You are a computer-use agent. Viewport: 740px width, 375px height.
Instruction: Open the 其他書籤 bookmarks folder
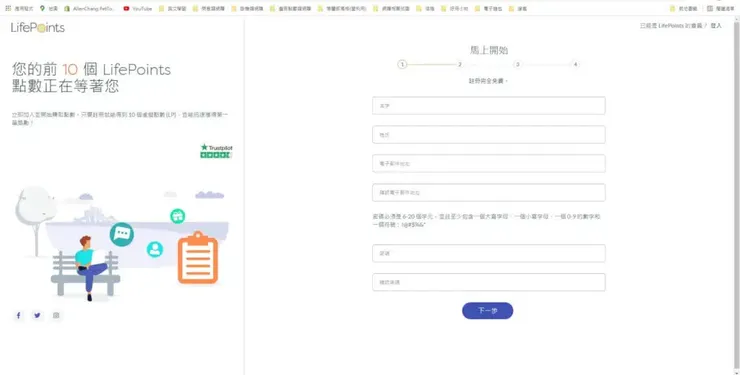(683, 8)
